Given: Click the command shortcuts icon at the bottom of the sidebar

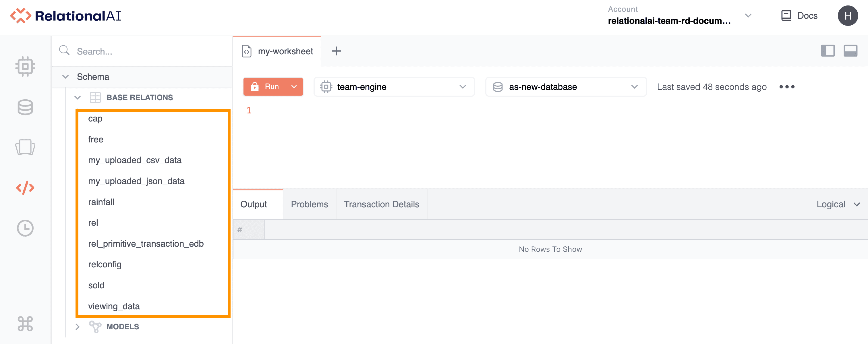Looking at the screenshot, I should [25, 323].
